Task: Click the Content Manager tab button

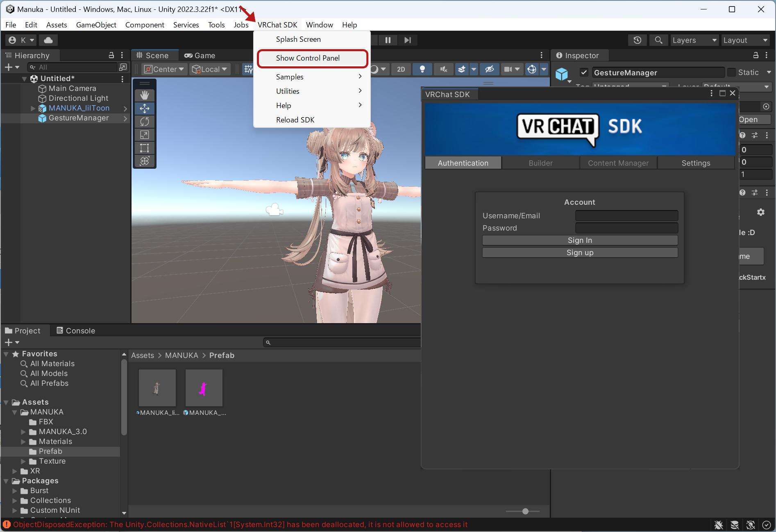Action: [618, 163]
